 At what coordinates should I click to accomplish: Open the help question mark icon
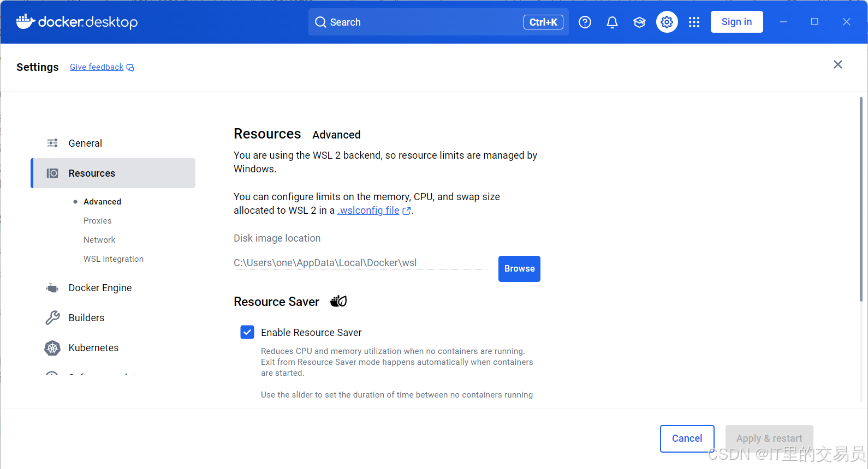tap(585, 22)
